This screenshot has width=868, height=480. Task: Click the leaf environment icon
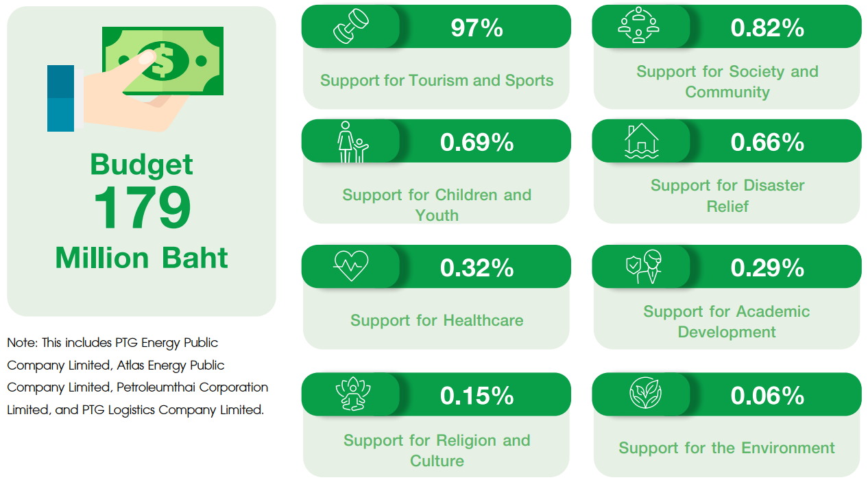tap(644, 394)
